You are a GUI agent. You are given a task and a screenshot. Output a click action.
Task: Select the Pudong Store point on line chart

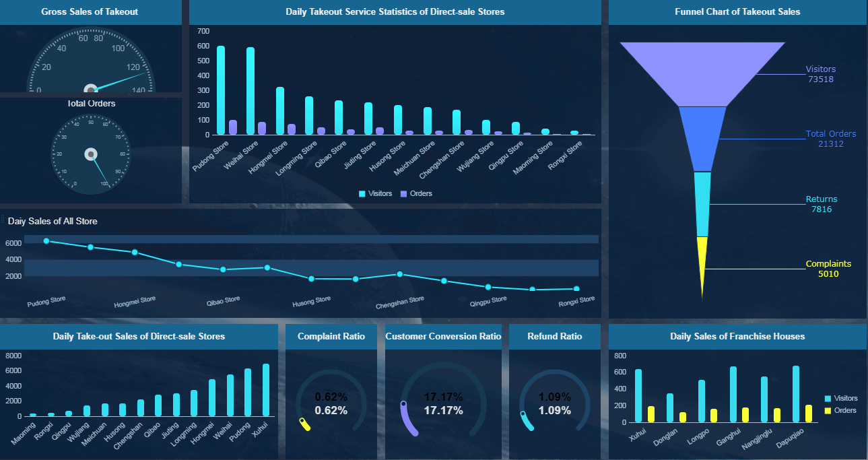click(46, 240)
